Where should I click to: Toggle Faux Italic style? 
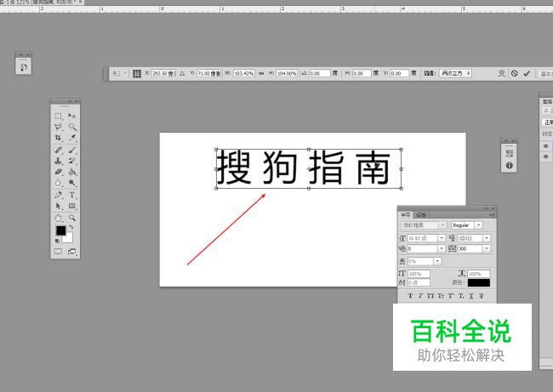pyautogui.click(x=420, y=296)
